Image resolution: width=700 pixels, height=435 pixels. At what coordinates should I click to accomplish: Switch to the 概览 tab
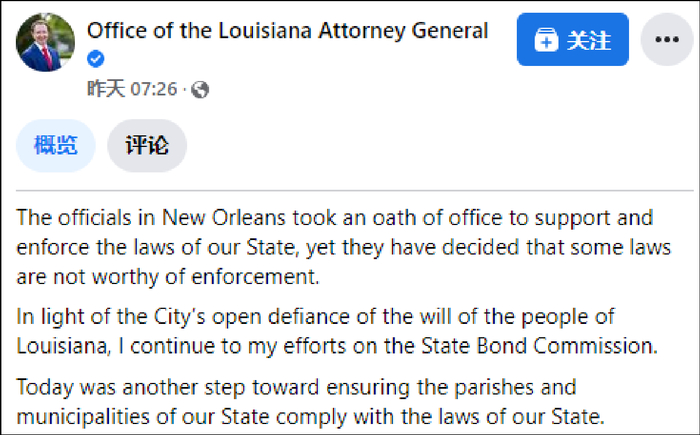point(56,145)
